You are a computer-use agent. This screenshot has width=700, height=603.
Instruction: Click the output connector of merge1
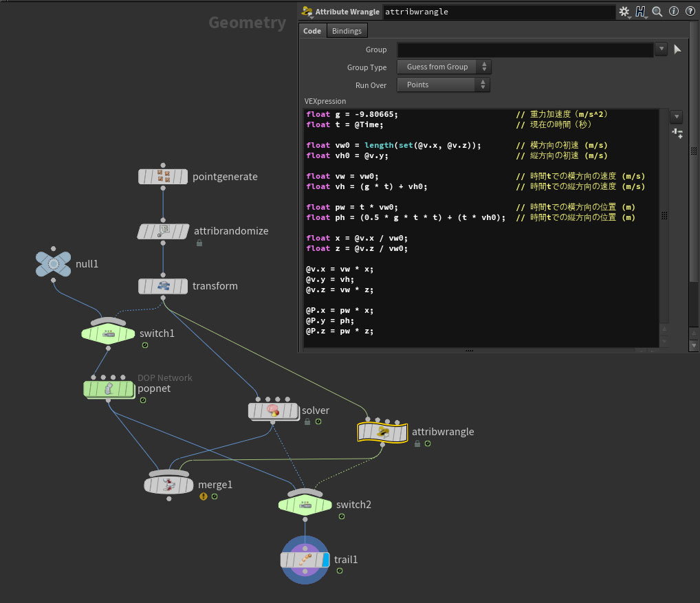pyautogui.click(x=168, y=499)
